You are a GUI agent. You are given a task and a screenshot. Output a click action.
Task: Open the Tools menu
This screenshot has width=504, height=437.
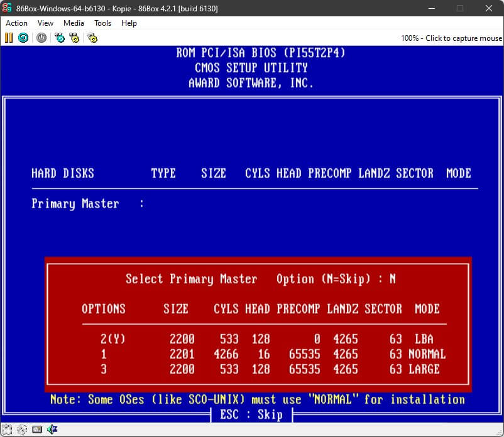click(102, 23)
